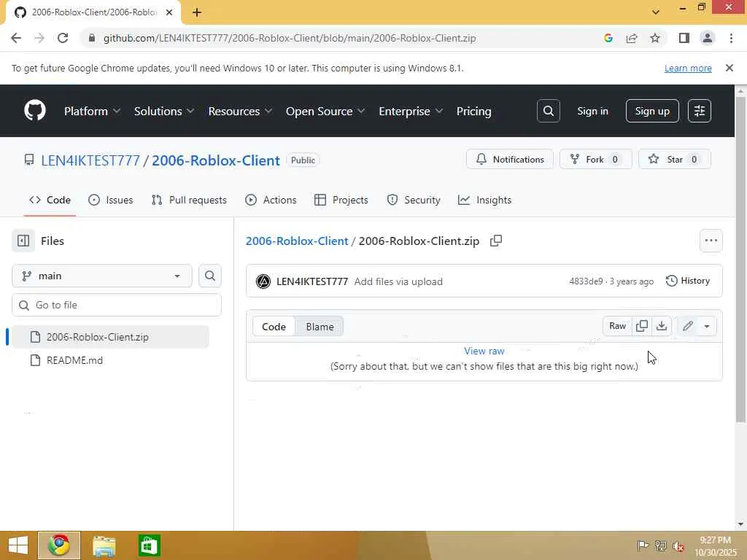Open commit 4833de9
The image size is (747, 560).
point(586,281)
